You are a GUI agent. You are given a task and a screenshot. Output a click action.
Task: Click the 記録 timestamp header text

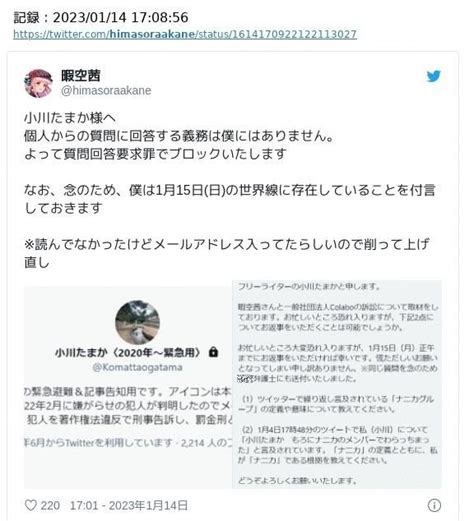(101, 18)
